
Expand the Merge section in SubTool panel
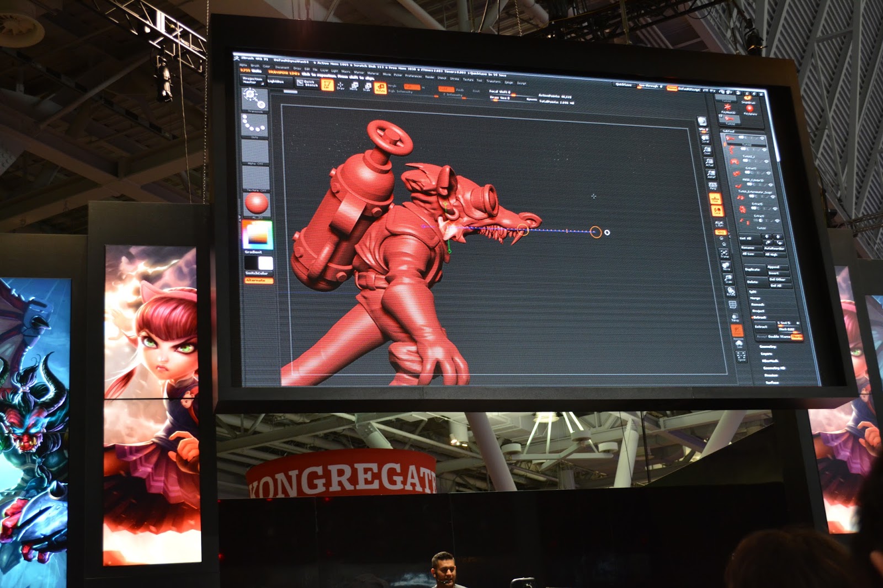click(755, 298)
